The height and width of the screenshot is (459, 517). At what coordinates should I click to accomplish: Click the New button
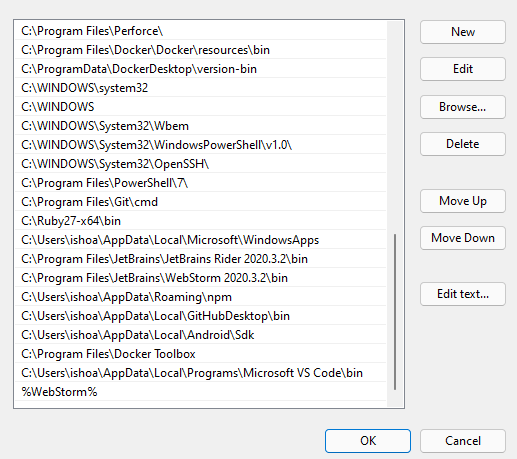(463, 32)
